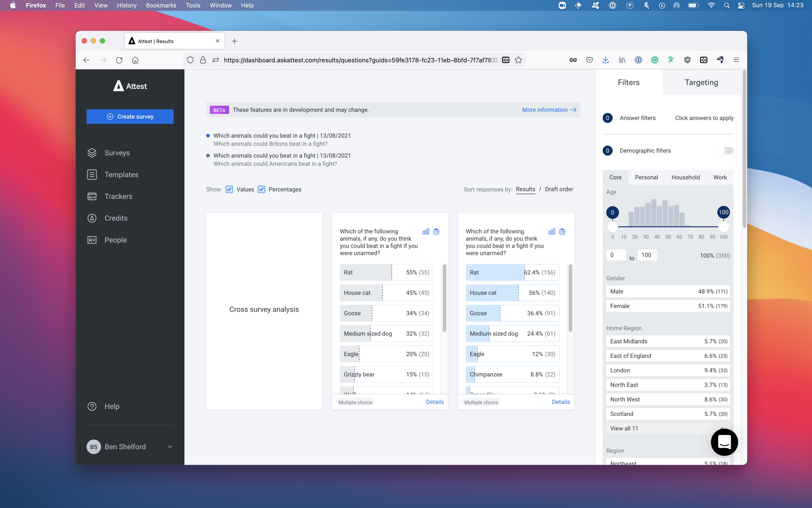Click the Create survey button
The width and height of the screenshot is (812, 508).
coord(130,117)
